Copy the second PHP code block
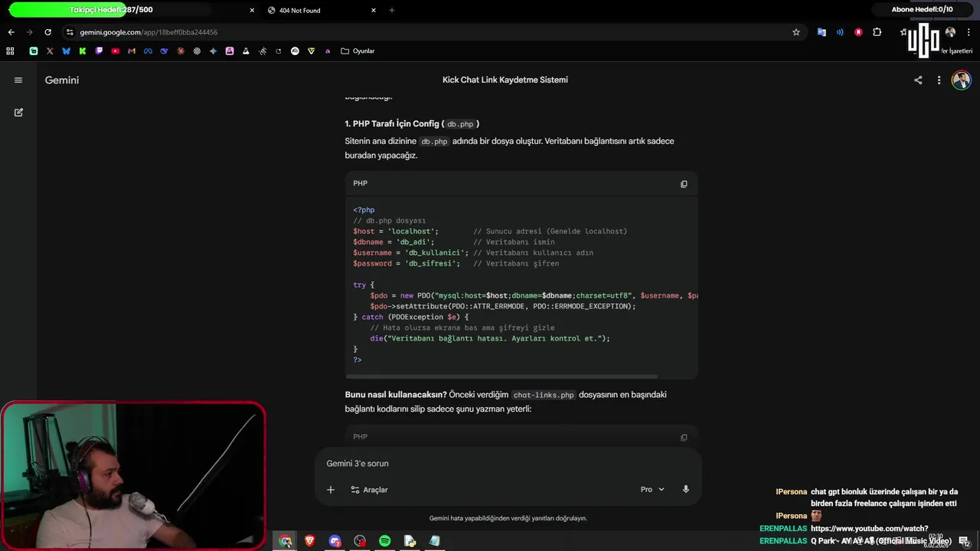This screenshot has height=551, width=980. pyautogui.click(x=684, y=438)
